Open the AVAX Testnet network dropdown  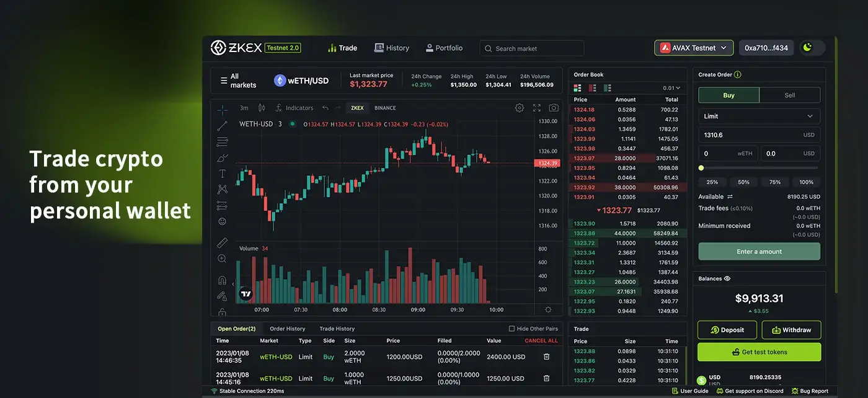[694, 48]
